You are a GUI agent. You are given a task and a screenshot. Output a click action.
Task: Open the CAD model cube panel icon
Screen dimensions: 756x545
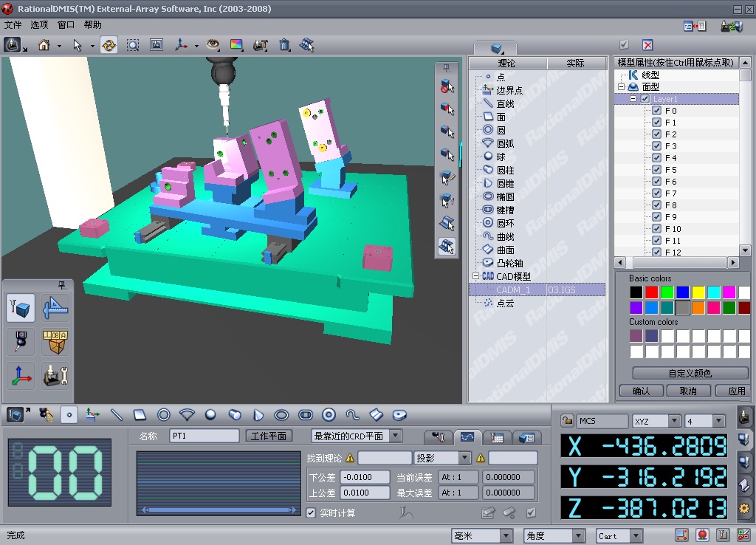click(x=21, y=308)
